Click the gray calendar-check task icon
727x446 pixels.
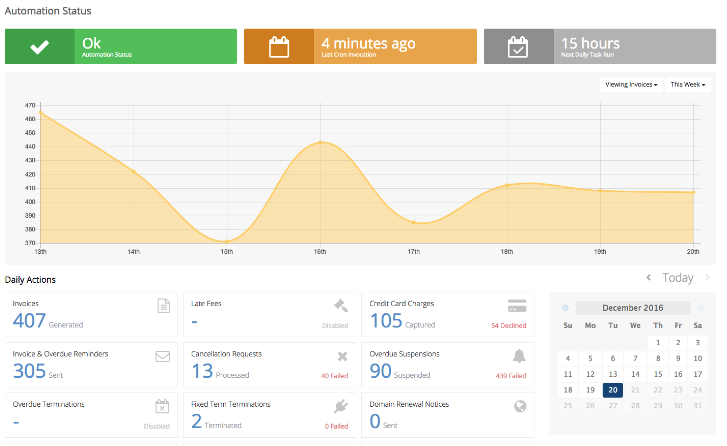[518, 47]
